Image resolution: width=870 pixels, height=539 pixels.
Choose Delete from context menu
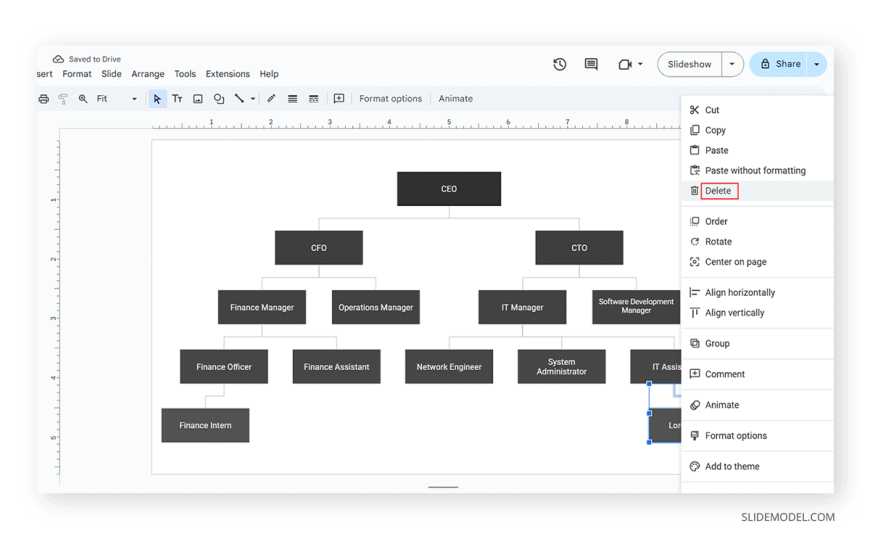coord(757,191)
